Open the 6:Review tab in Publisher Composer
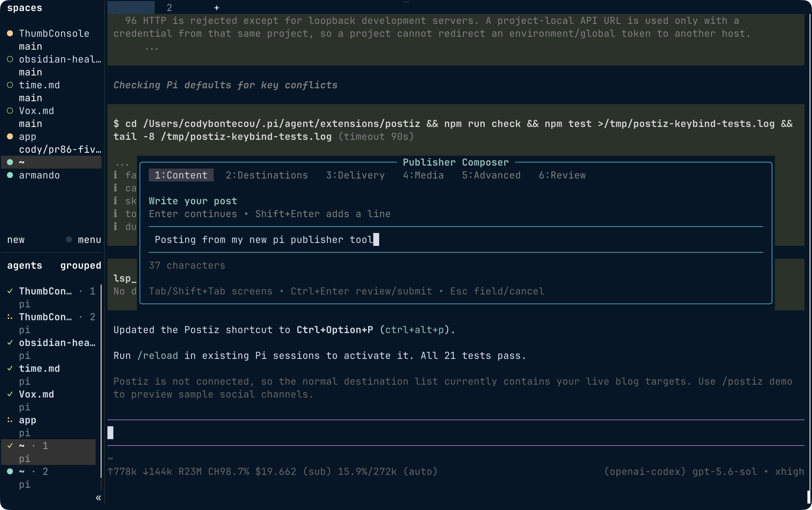The width and height of the screenshot is (812, 510). [x=562, y=175]
